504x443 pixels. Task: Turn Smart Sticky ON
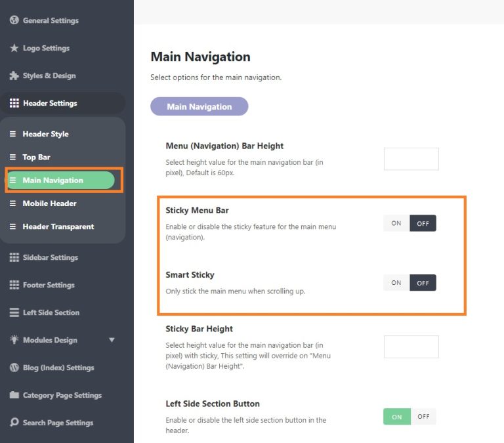pyautogui.click(x=396, y=283)
